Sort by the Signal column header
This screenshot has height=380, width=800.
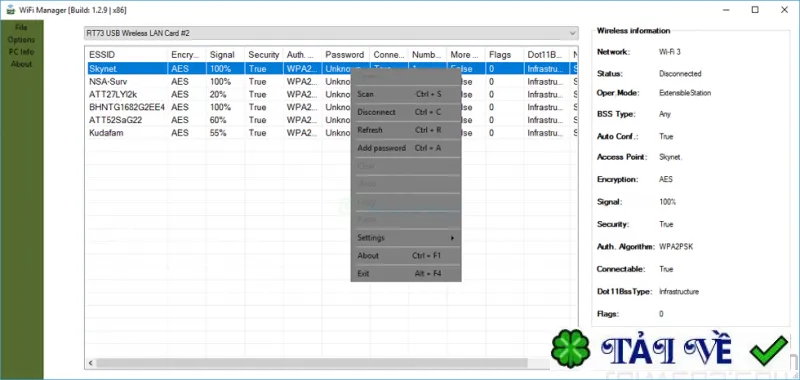tap(226, 55)
